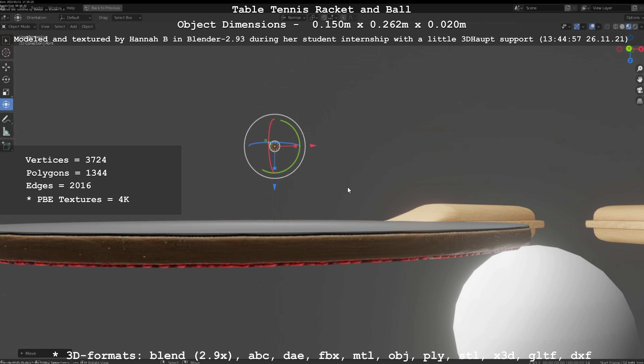This screenshot has width=644, height=364.
Task: Toggle X-ray mode button
Action: tap(607, 27)
